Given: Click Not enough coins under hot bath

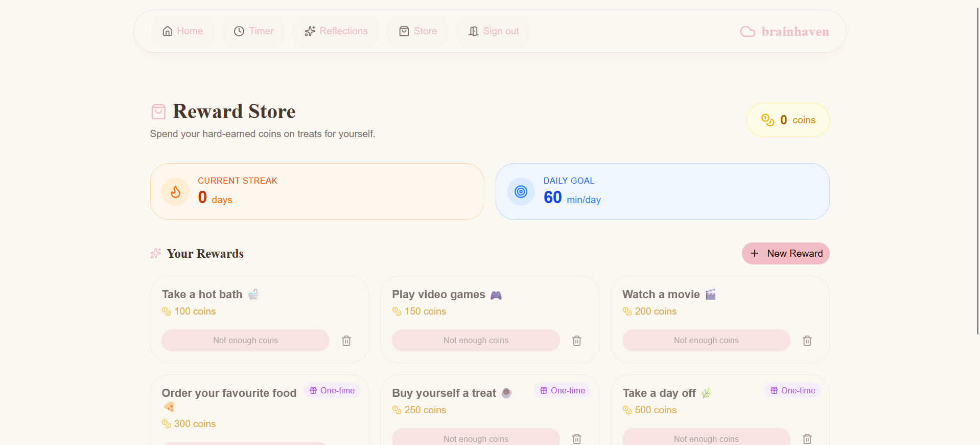Looking at the screenshot, I should click(245, 341).
